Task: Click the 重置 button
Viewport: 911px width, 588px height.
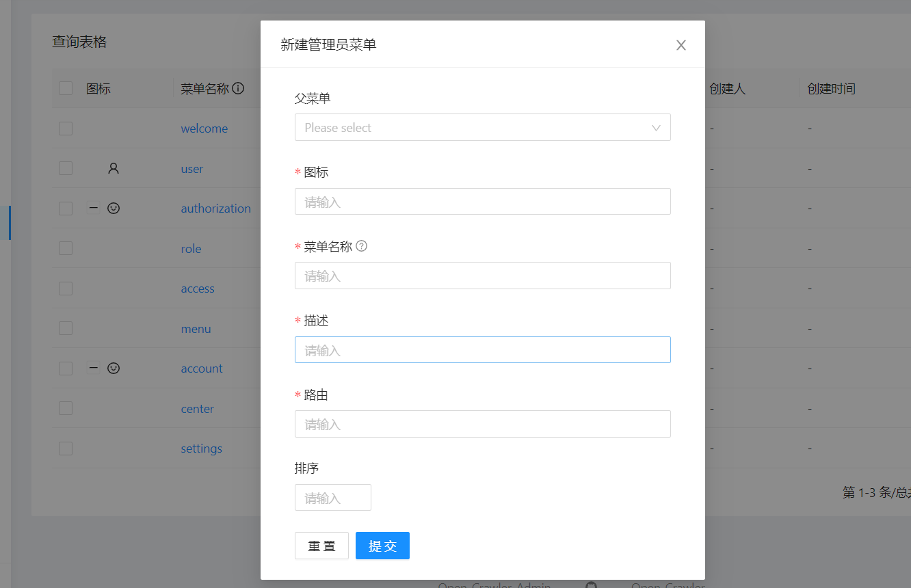Action: click(321, 546)
